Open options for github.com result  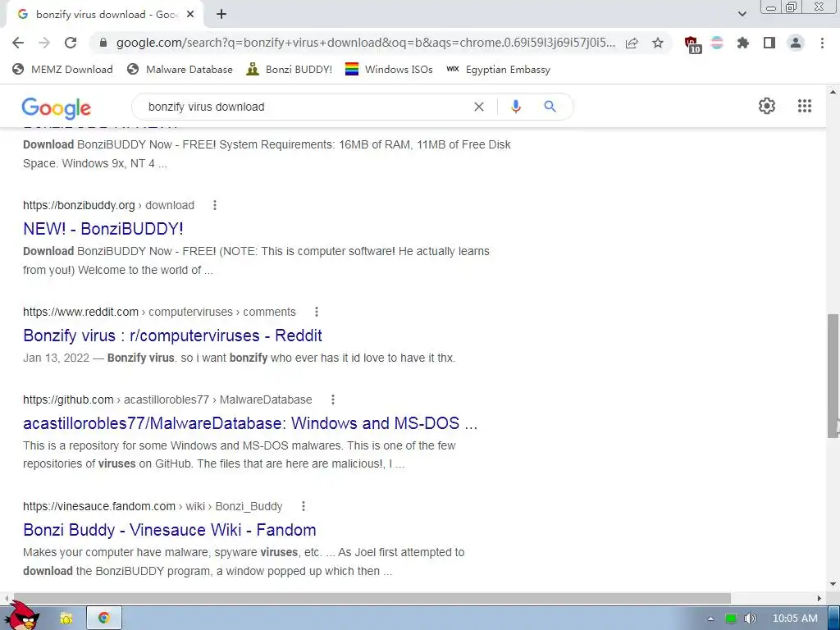click(x=333, y=399)
